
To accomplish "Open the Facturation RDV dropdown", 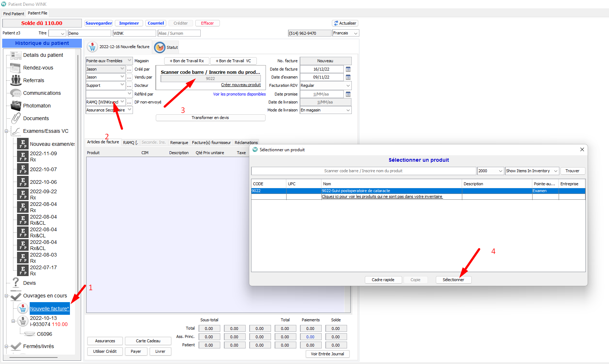I will coord(348,86).
